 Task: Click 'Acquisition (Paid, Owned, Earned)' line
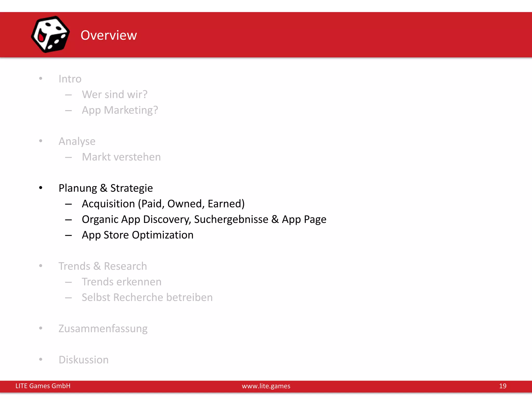click(x=163, y=204)
